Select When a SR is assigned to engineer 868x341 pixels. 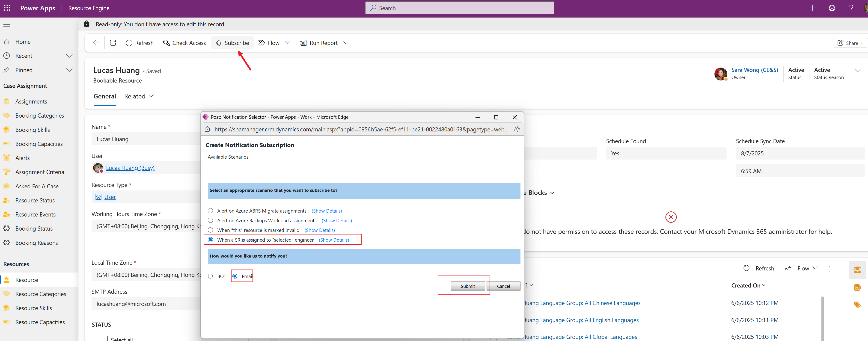click(x=211, y=240)
